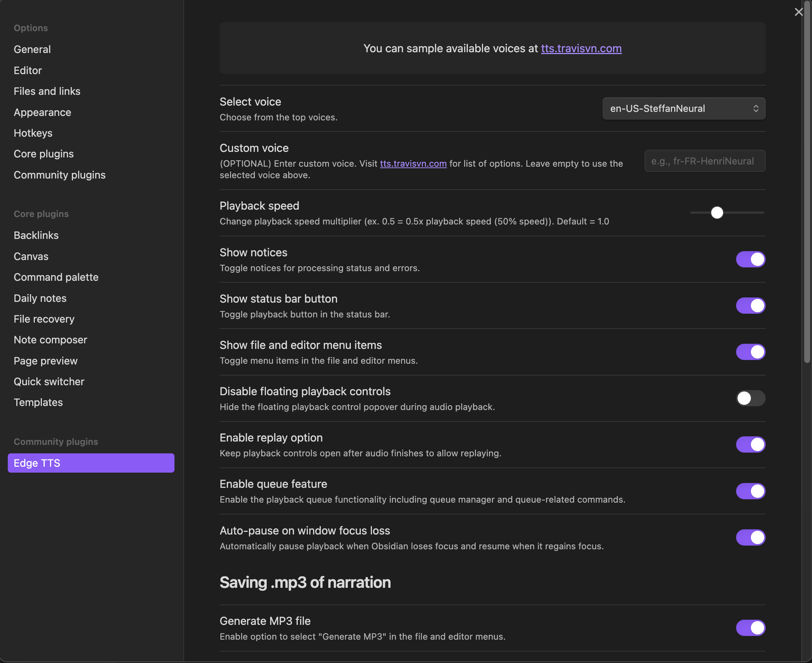
Task: Close the settings dialog with X icon
Action: coord(798,12)
